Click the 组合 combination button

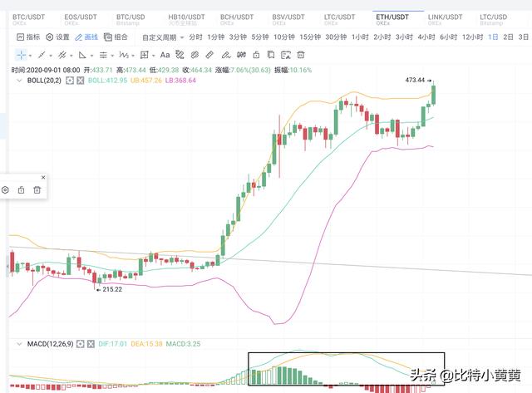pyautogui.click(x=116, y=37)
